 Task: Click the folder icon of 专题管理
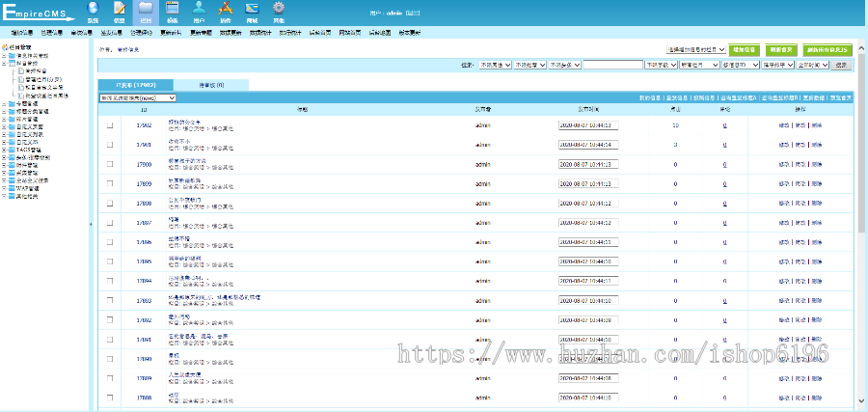[12, 103]
